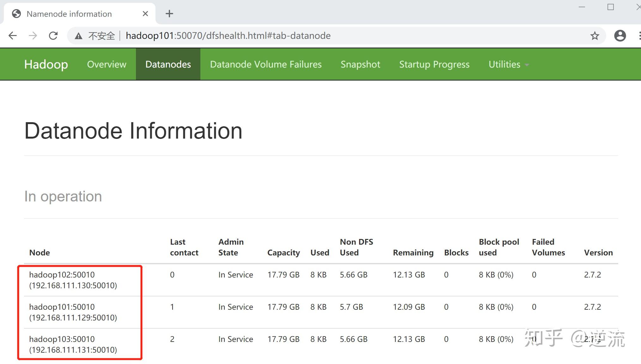This screenshot has width=641, height=364.
Task: Reload the page with refresh icon
Action: click(x=53, y=36)
